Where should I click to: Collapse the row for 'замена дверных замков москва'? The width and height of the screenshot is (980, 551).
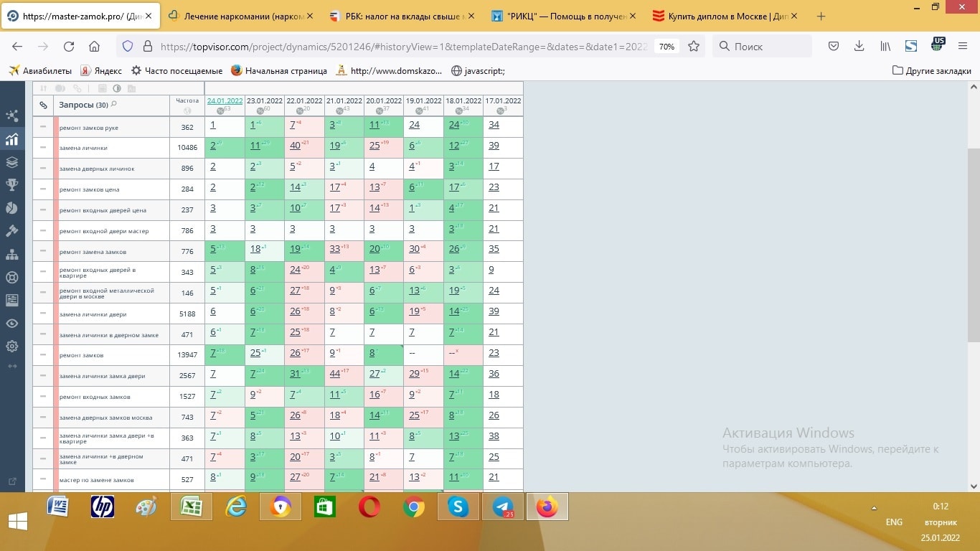click(x=43, y=418)
